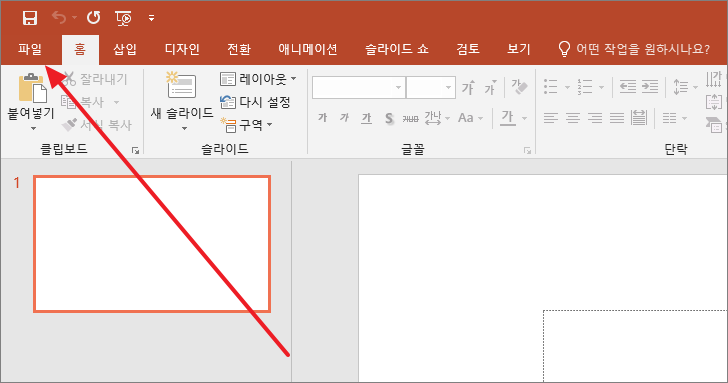Click 다시 설정 (Reset) button
Screen dimensions: 728x383
255,102
